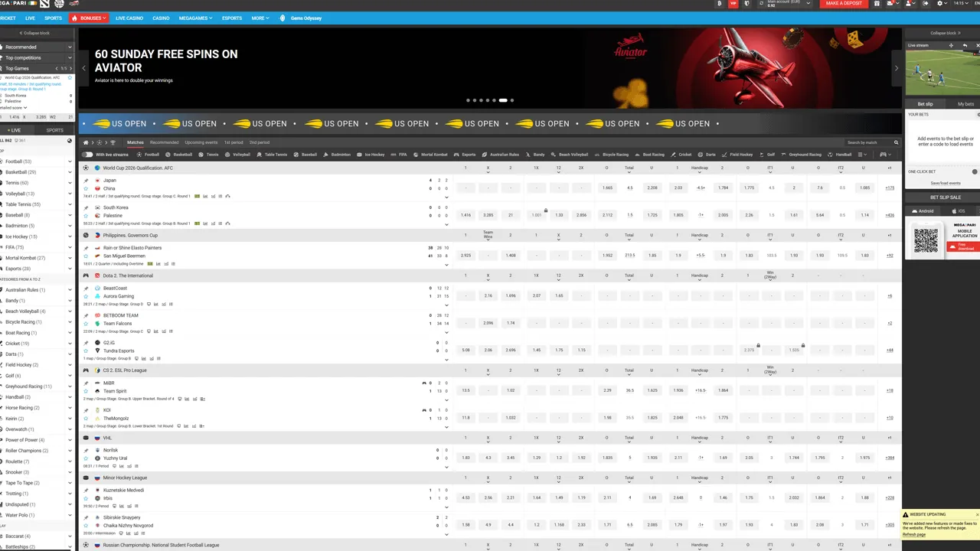Open the Gems Odyssey icon link
Screen dimensions: 980x551
(x=283, y=18)
